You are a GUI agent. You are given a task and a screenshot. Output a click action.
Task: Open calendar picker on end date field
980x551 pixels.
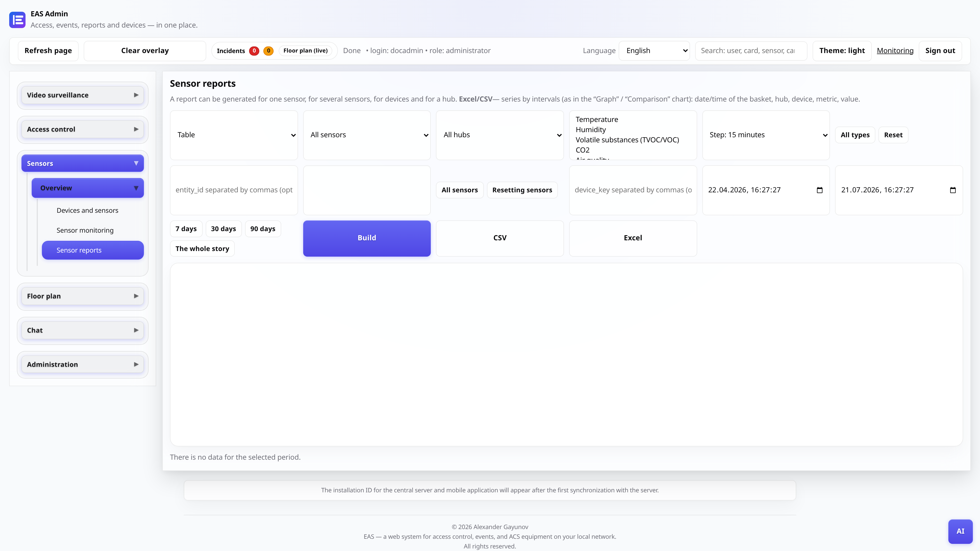point(953,190)
